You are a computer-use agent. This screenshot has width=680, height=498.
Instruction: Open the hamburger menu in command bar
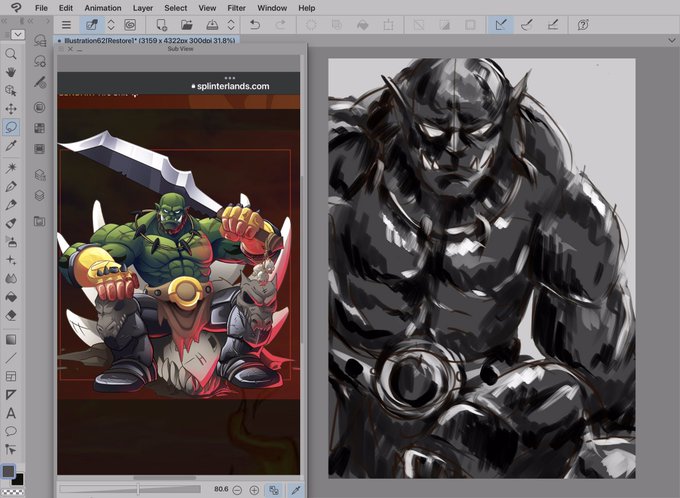pos(66,25)
